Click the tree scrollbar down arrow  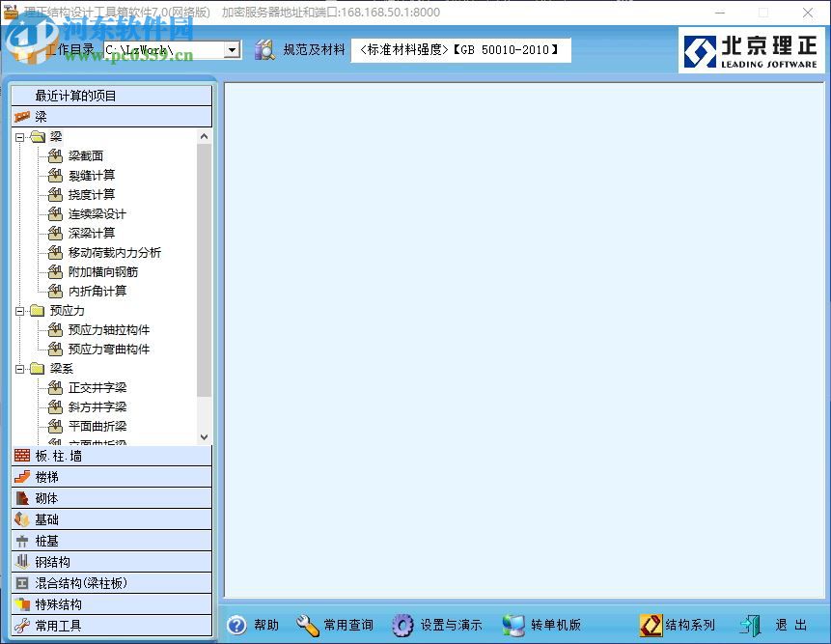[204, 435]
